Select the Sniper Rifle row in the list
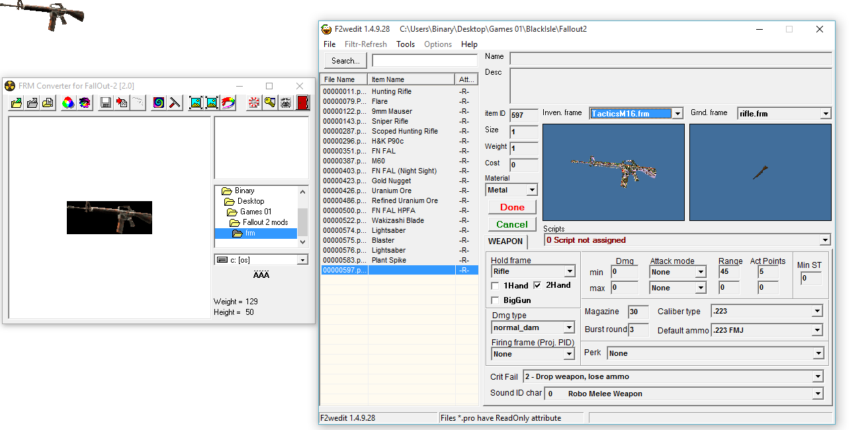Screen dimensions: 868x430 coord(399,121)
